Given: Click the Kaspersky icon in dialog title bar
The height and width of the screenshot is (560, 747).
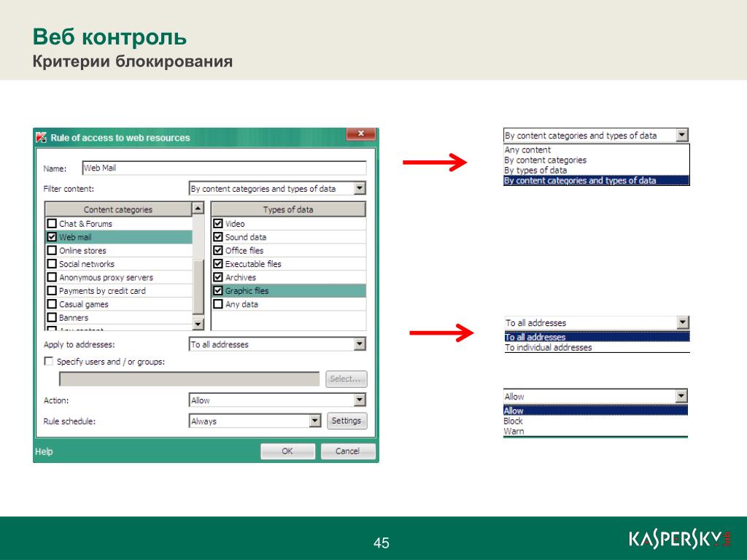Looking at the screenshot, I should [41, 138].
